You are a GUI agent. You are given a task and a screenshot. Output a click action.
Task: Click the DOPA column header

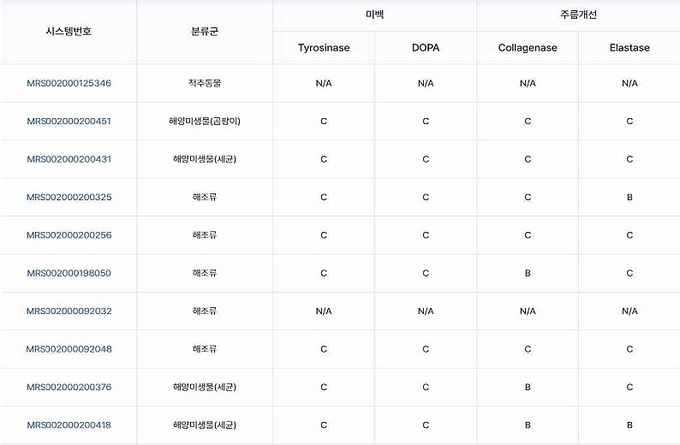pos(425,48)
